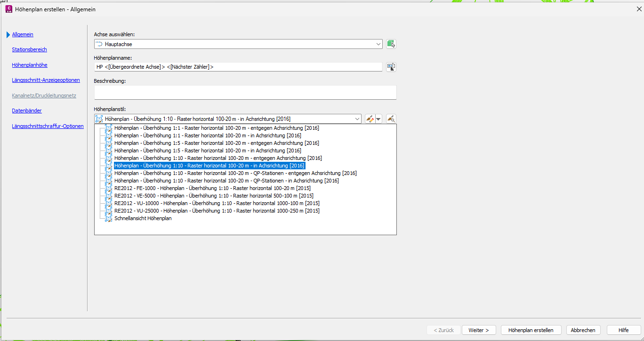This screenshot has width=644, height=341.
Task: Open the Stationsbereich page
Action: [x=29, y=49]
